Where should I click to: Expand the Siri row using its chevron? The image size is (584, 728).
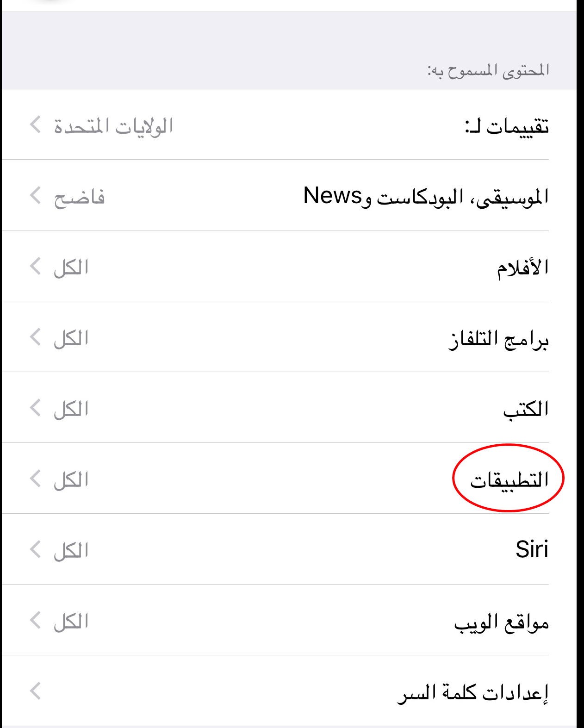[x=36, y=549]
